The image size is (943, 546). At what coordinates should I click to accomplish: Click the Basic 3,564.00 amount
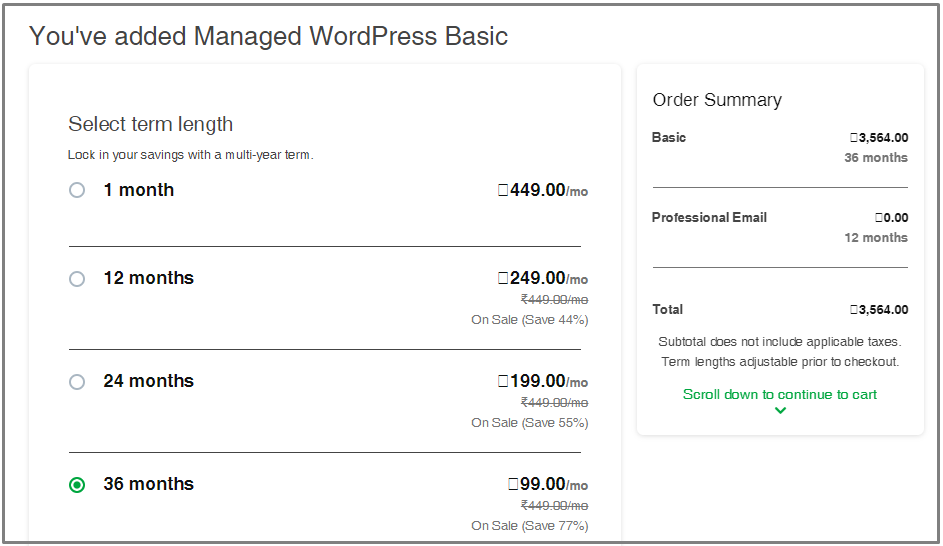[x=879, y=138]
